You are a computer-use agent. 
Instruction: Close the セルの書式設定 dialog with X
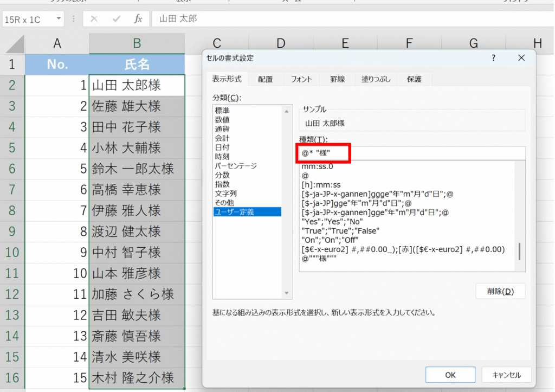(x=521, y=58)
